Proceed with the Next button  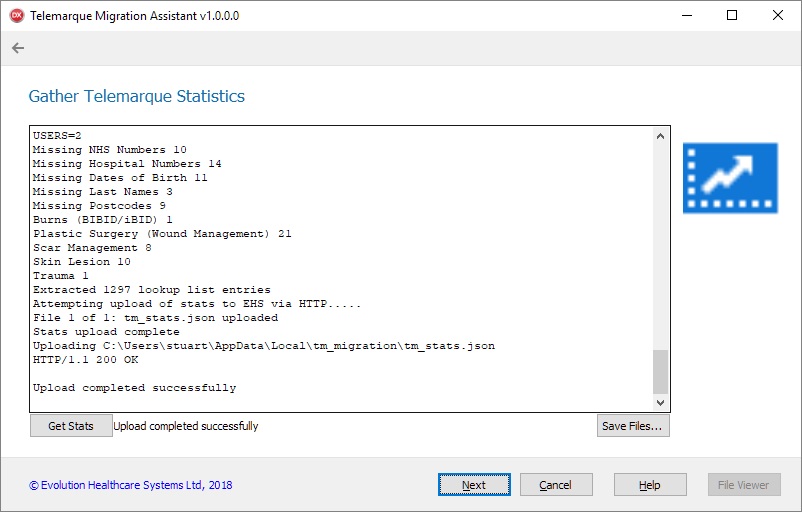[x=474, y=485]
